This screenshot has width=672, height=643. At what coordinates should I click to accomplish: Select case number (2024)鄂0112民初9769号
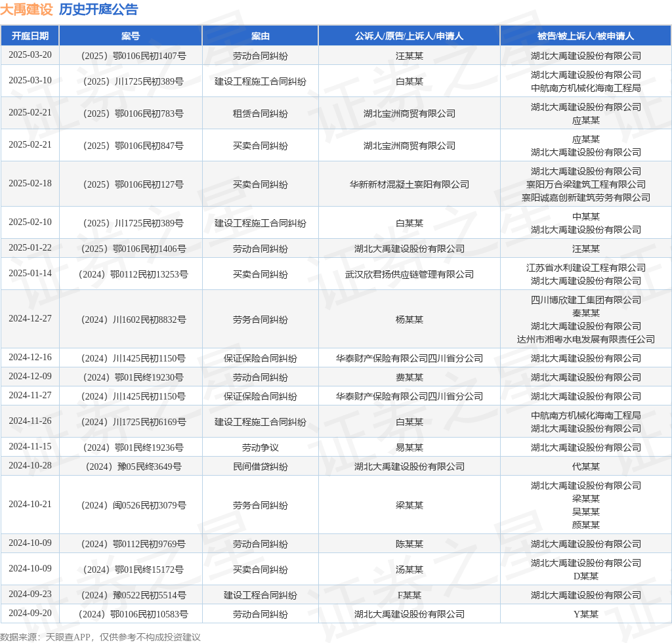(133, 544)
